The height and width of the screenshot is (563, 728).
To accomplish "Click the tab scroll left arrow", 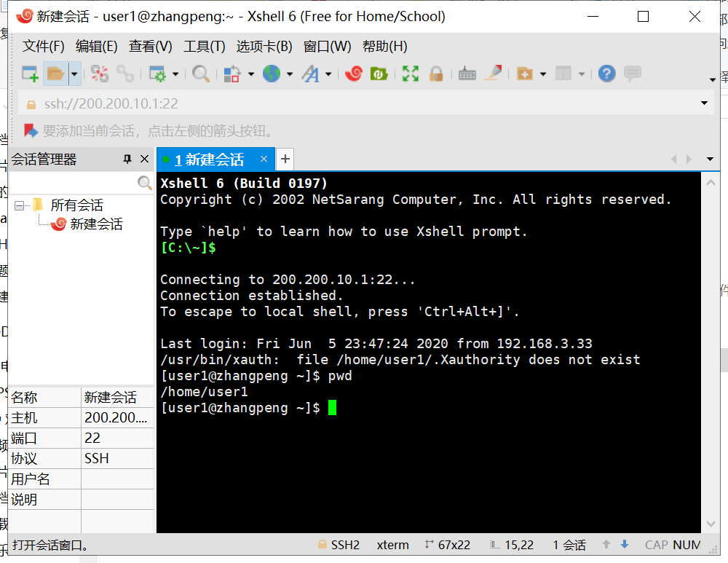I will click(x=674, y=160).
